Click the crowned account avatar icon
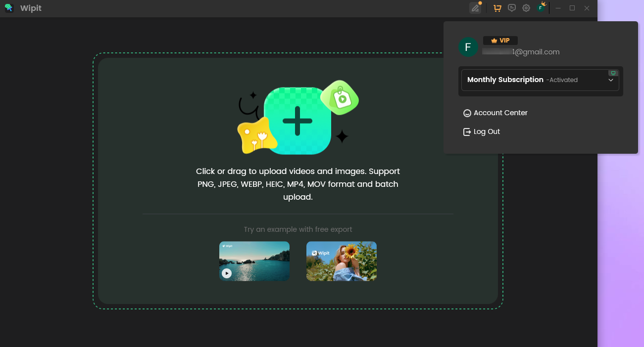Viewport: 644px width, 347px height. click(x=541, y=8)
